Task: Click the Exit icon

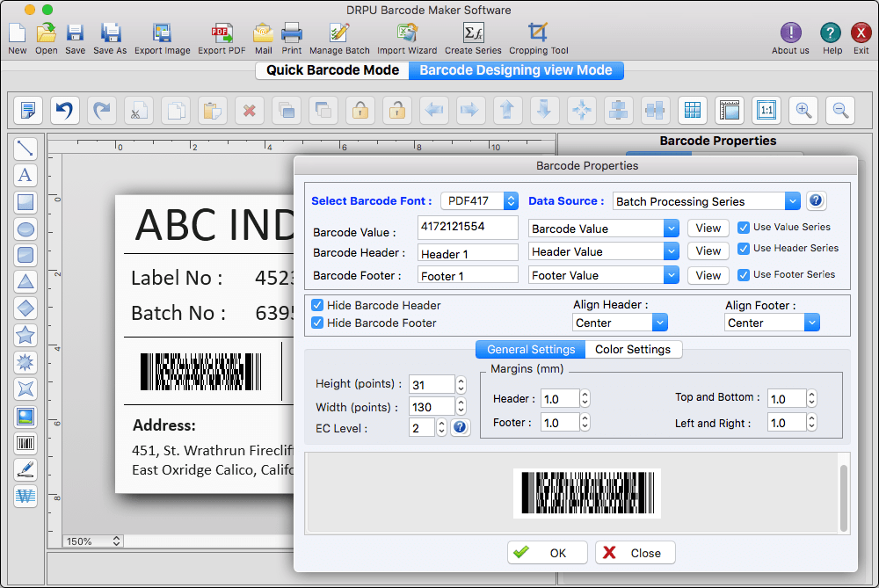Action: 861,33
